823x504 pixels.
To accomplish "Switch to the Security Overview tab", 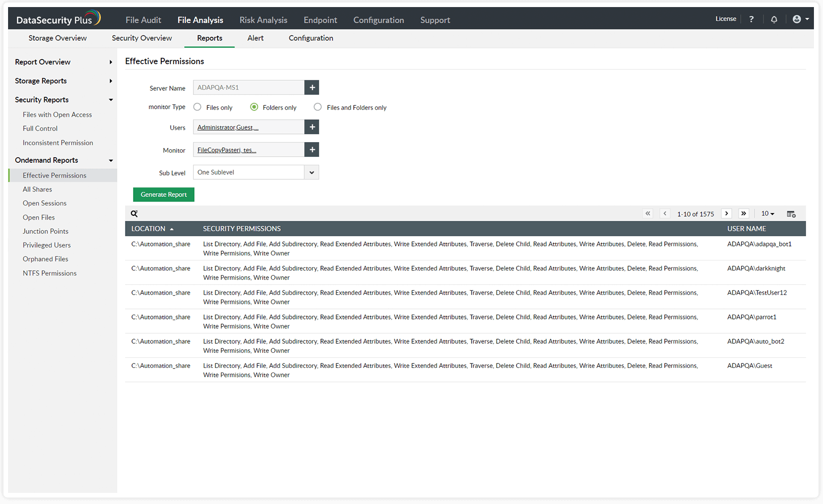I will [x=142, y=38].
